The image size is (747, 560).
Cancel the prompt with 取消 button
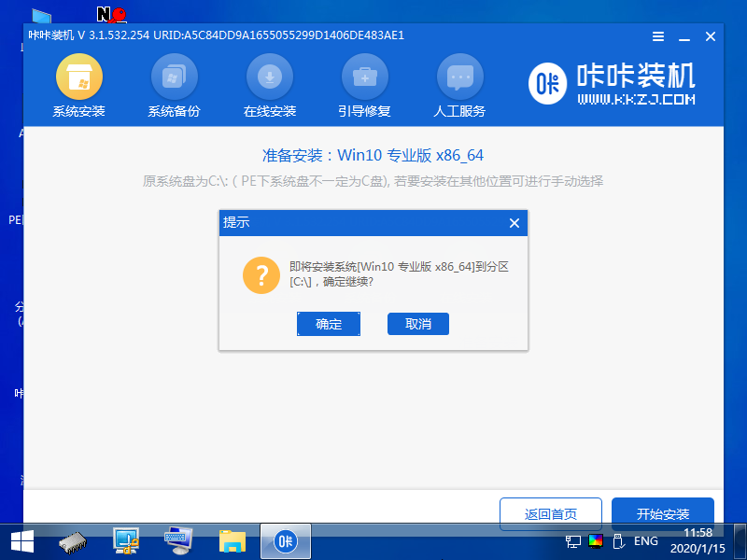[418, 324]
